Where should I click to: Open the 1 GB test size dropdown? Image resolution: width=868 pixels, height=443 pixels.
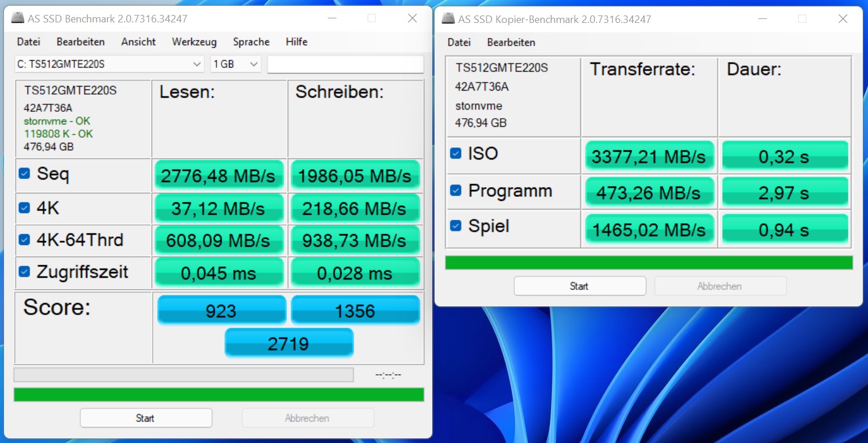pyautogui.click(x=236, y=64)
